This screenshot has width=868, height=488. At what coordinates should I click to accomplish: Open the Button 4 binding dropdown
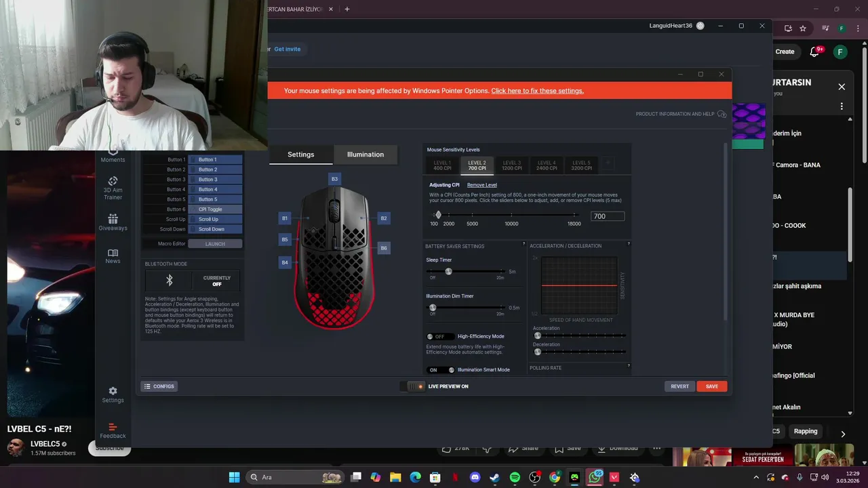click(x=215, y=190)
